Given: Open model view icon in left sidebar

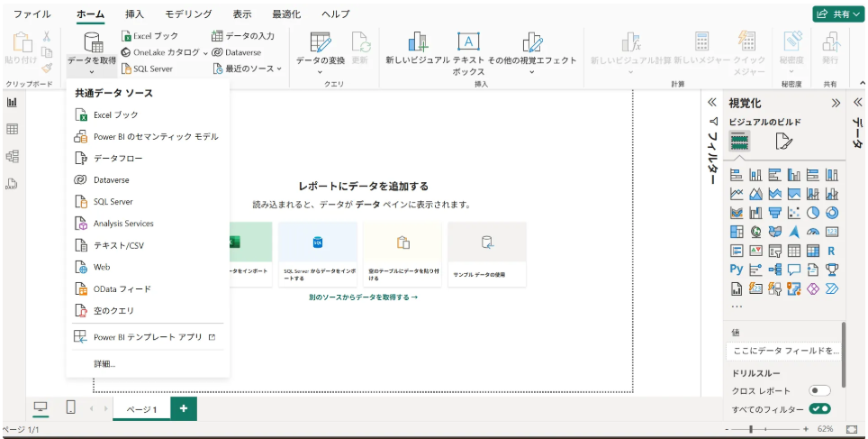Looking at the screenshot, I should click(12, 156).
